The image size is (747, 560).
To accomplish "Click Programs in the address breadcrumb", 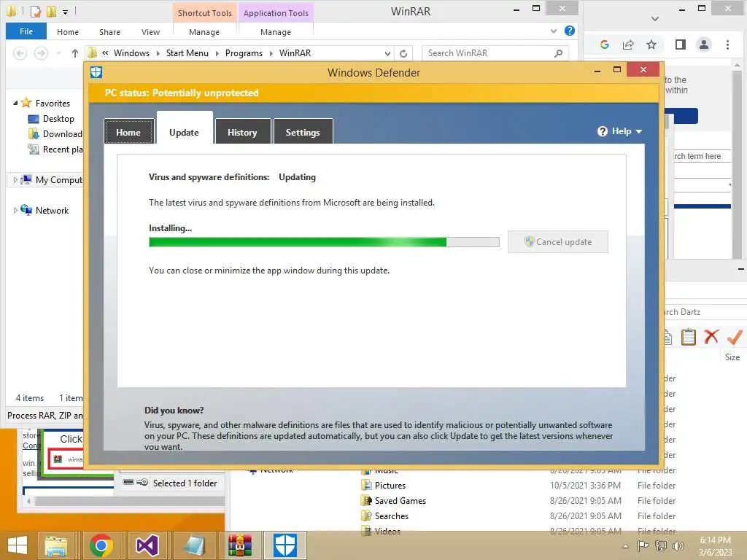I will 244,52.
